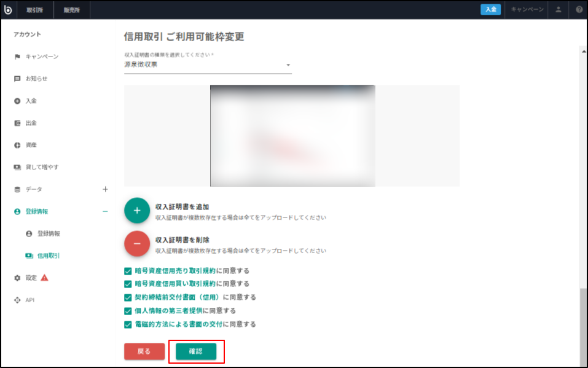Click the green plus circle to add income certificate

(137, 211)
